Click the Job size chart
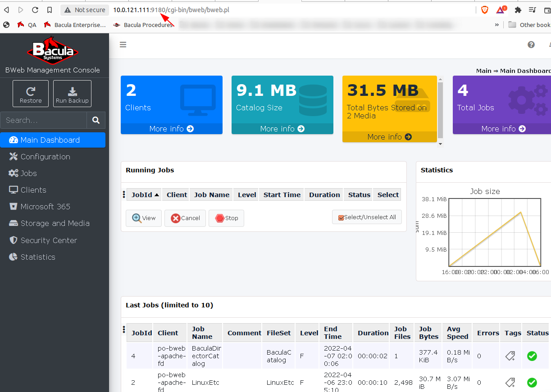This screenshot has width=551, height=392. [494, 232]
